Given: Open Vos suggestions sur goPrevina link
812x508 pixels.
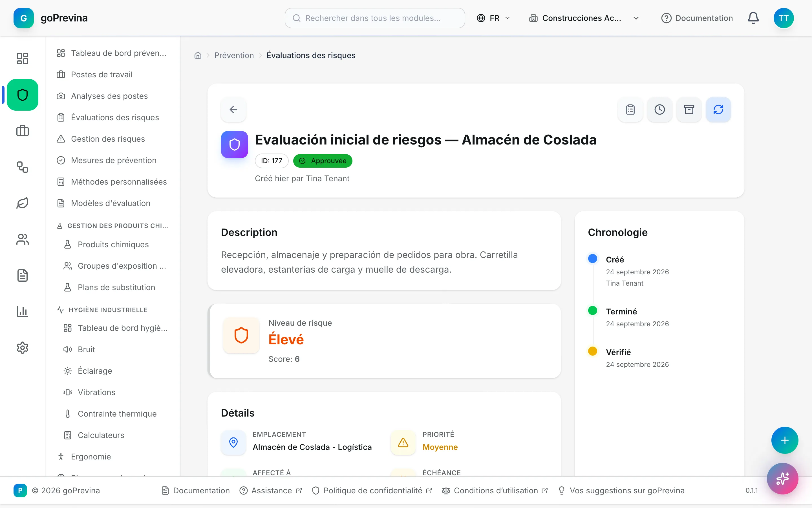Looking at the screenshot, I should coord(621,491).
